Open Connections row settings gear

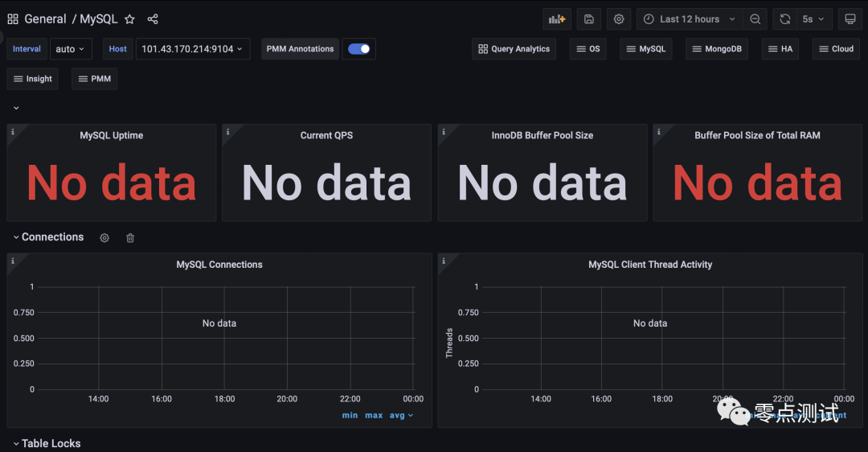(104, 238)
